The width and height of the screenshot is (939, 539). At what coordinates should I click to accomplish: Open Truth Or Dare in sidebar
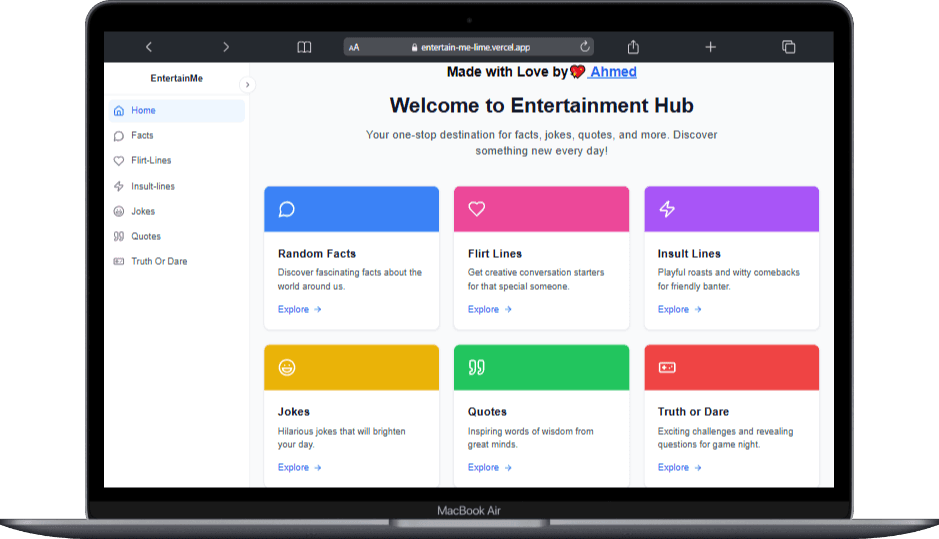(x=177, y=262)
